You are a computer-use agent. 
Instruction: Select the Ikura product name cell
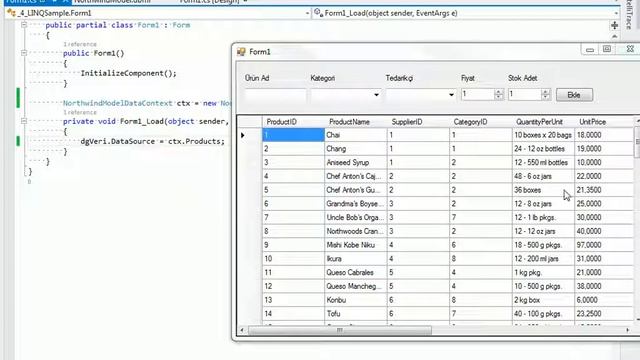click(356, 258)
